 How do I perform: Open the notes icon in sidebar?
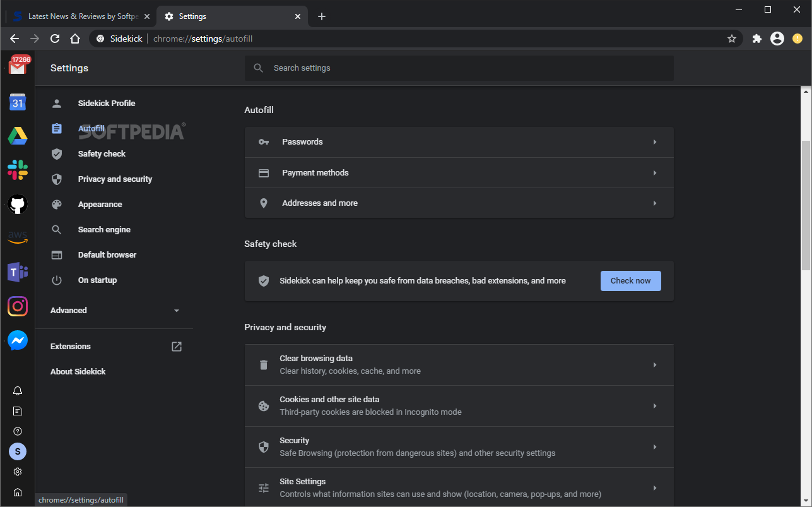[18, 411]
